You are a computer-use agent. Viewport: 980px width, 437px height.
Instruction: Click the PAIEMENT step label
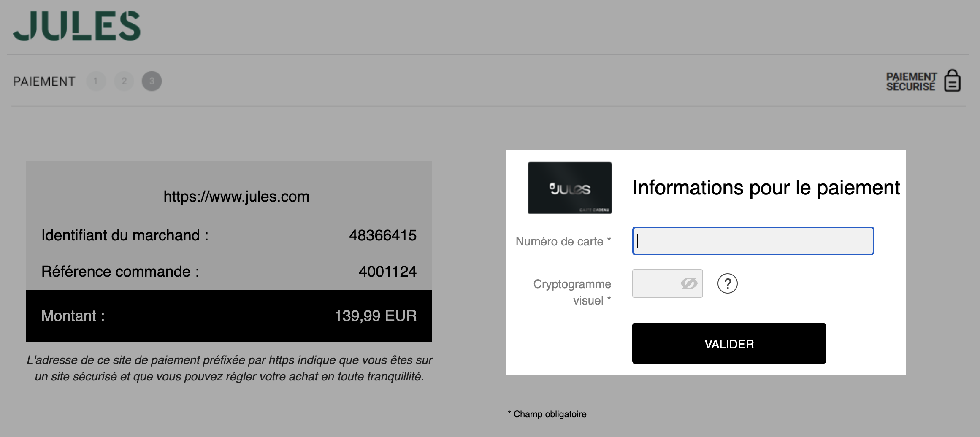click(x=44, y=81)
